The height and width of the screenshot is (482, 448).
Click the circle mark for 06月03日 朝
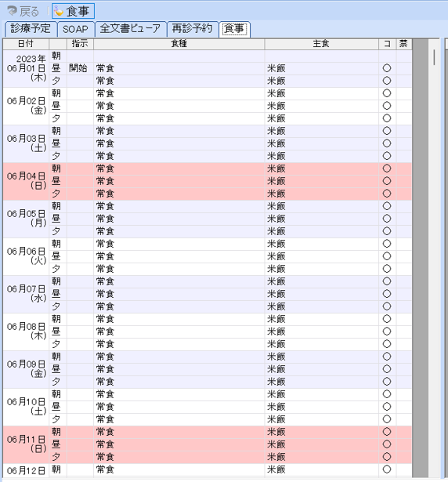pyautogui.click(x=387, y=131)
